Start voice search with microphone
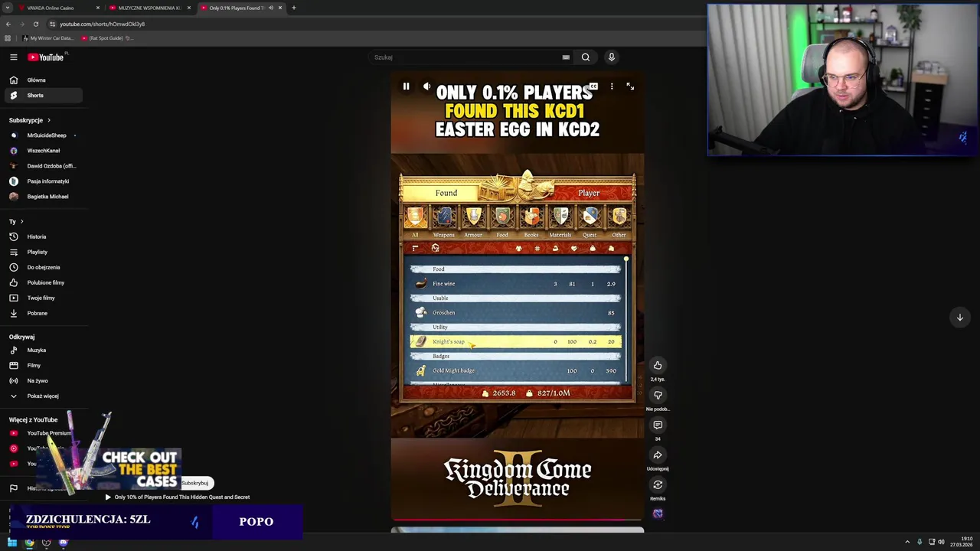This screenshot has width=980, height=551. (611, 57)
